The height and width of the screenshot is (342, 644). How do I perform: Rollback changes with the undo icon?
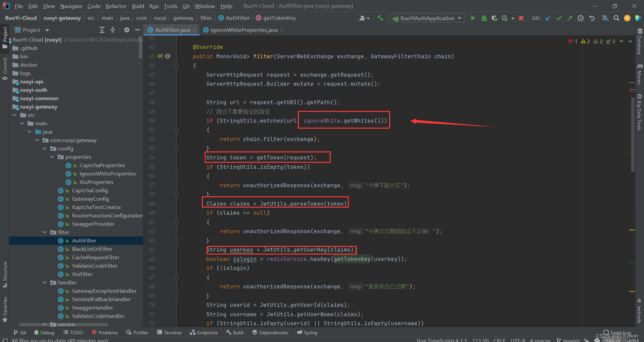(592, 18)
